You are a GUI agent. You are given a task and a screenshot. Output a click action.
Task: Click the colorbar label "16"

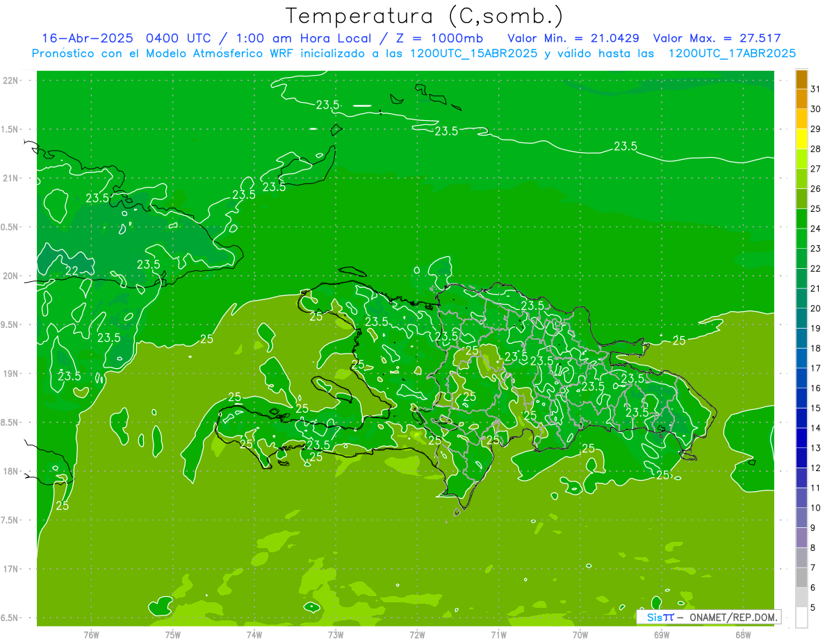pos(816,388)
